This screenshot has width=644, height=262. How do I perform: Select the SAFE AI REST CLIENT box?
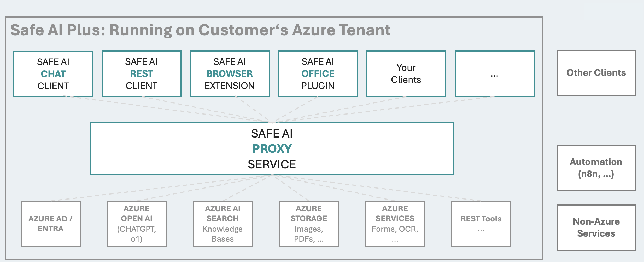click(x=141, y=73)
